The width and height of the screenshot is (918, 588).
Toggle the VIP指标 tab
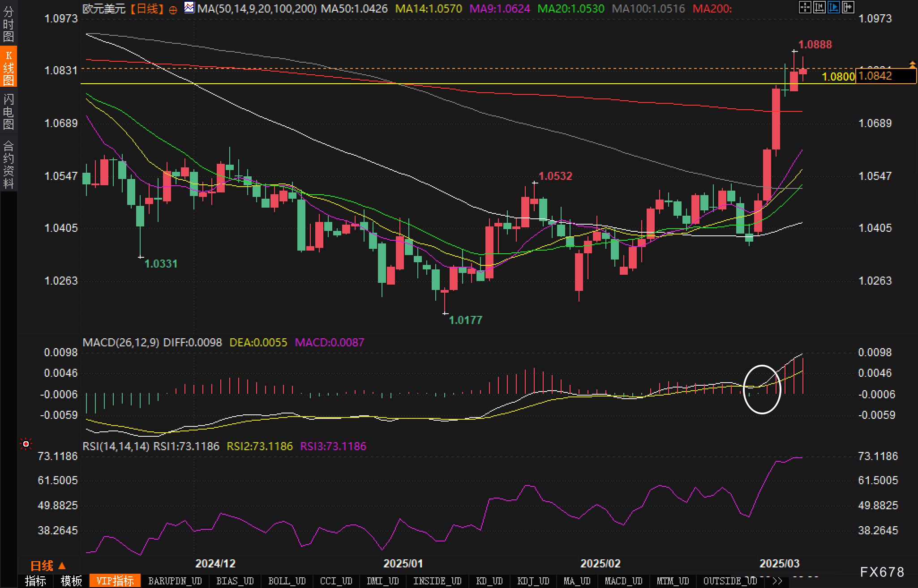click(x=115, y=581)
